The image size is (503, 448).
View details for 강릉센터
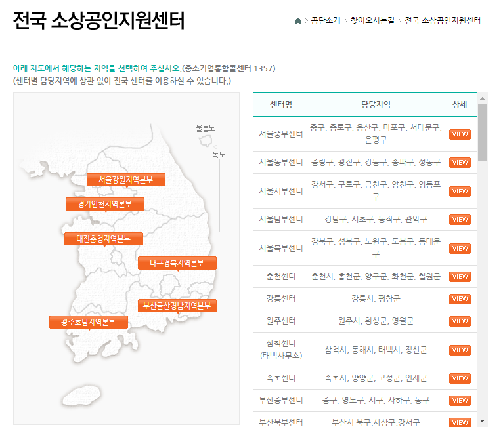pyautogui.click(x=460, y=299)
